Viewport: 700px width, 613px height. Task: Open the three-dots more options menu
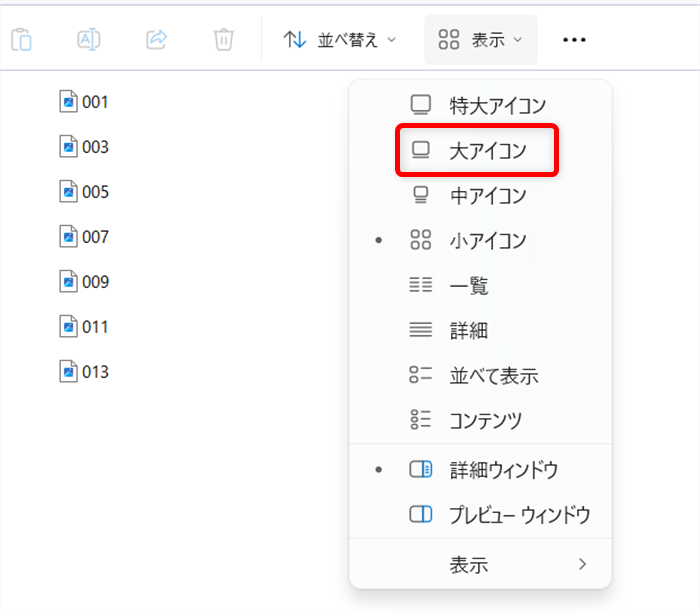[574, 40]
